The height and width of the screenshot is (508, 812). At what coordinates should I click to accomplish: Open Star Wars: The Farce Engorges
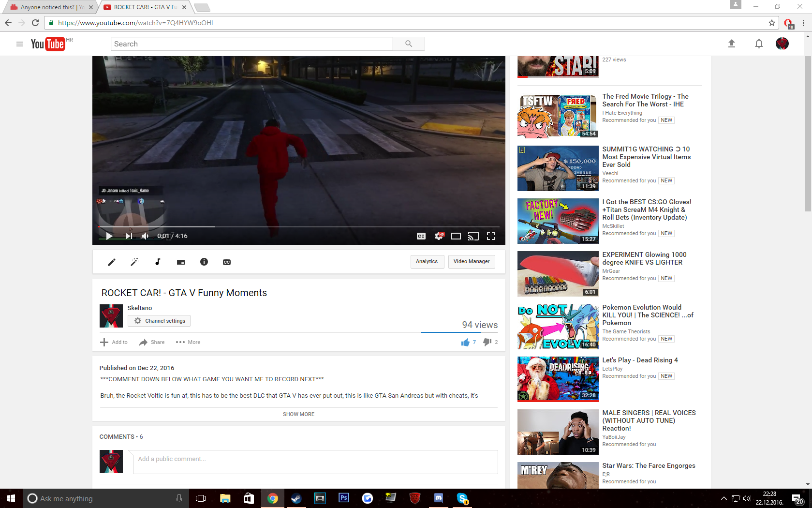[x=649, y=465]
